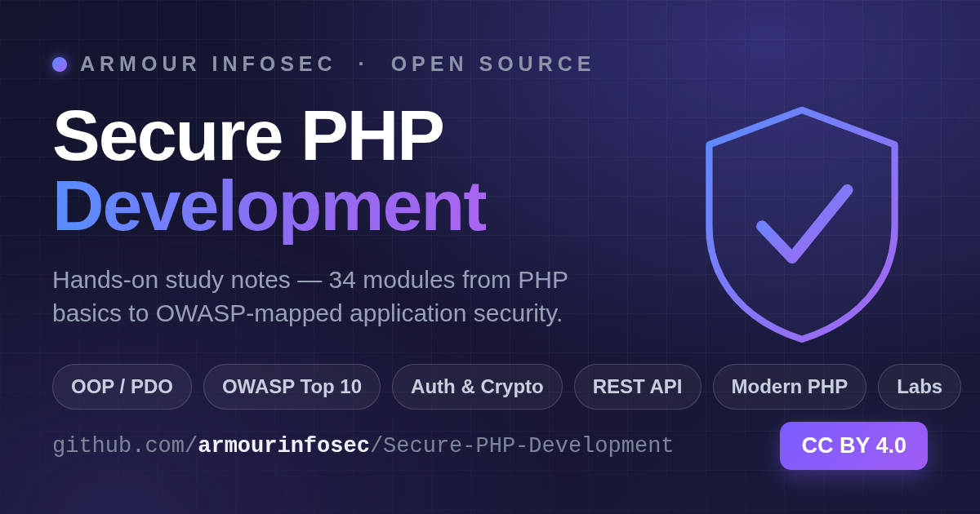Open the Labs tag
980x514 pixels.
pyautogui.click(x=920, y=387)
